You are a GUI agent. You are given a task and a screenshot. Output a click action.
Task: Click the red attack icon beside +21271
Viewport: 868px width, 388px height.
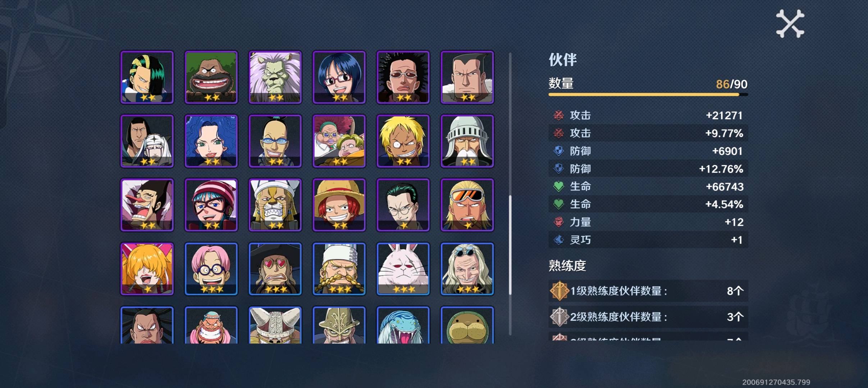click(x=558, y=115)
